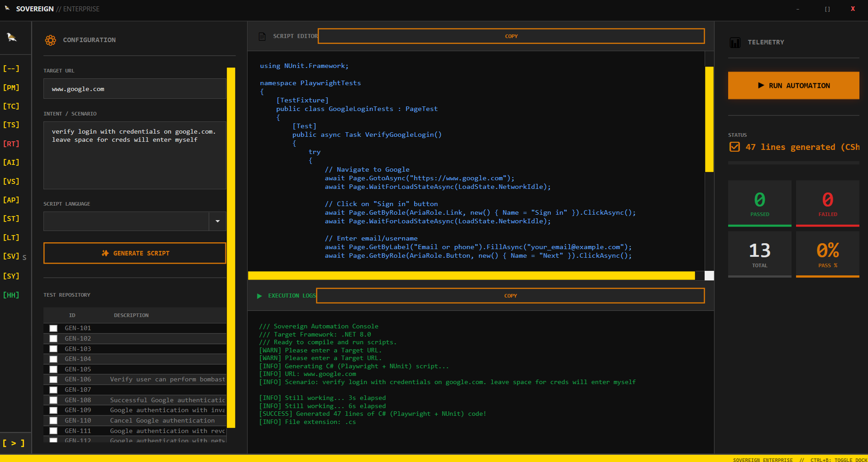Tick the GEN-102 checkbox
Viewport: 868px width, 462px height.
[53, 338]
